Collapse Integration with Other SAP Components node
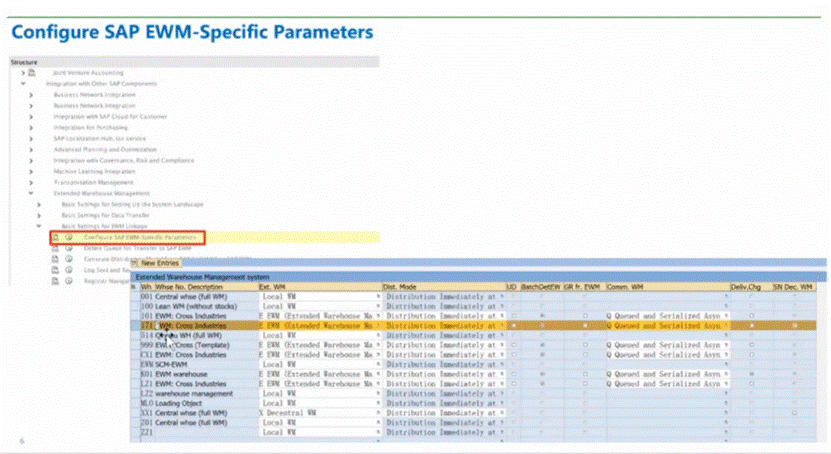This screenshot has height=454, width=831. (23, 84)
